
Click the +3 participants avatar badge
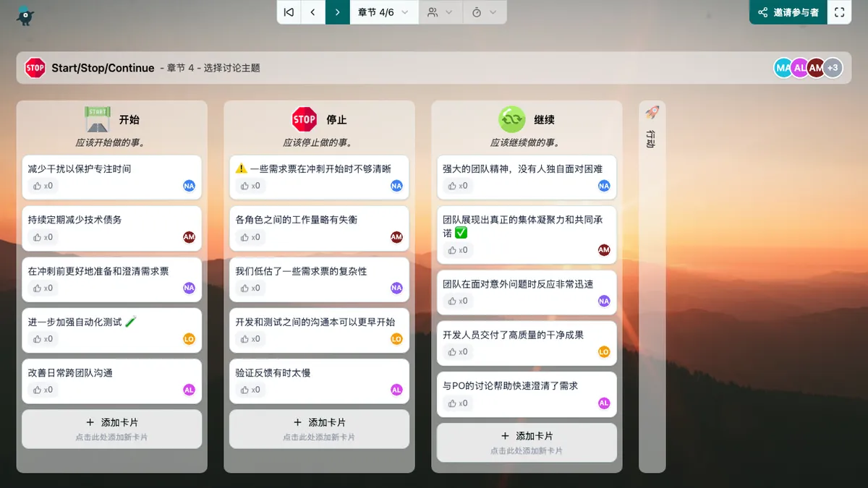click(x=833, y=68)
